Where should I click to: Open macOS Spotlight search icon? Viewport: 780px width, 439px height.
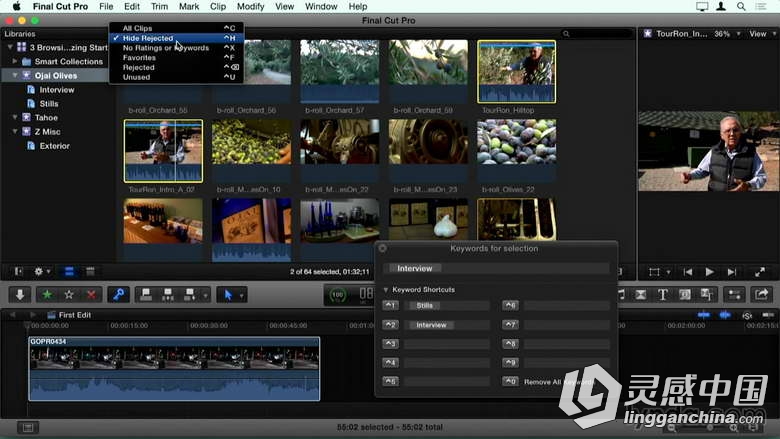[x=741, y=6]
